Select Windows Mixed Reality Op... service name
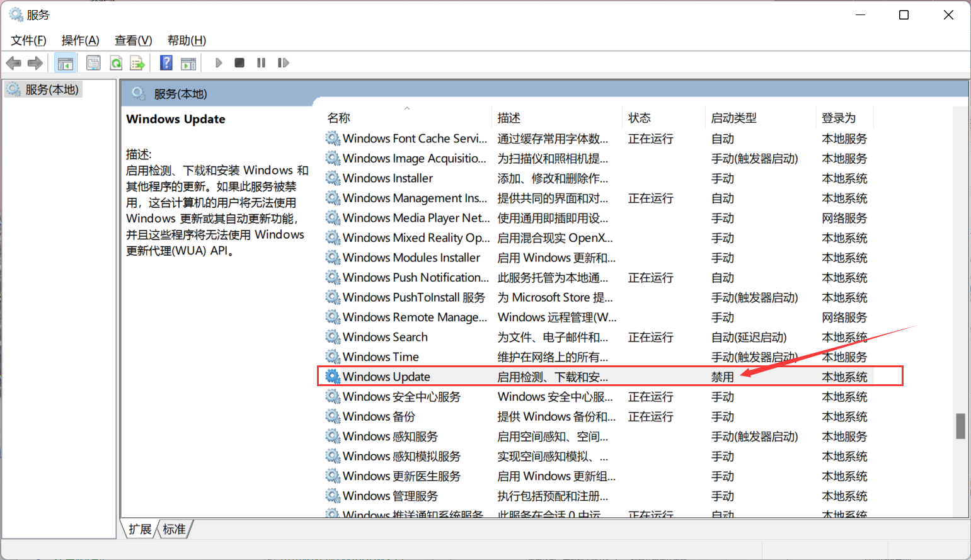This screenshot has height=560, width=971. [417, 237]
